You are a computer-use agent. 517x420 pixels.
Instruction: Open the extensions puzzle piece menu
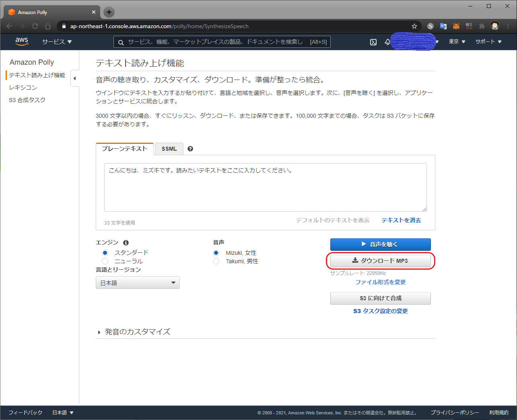click(482, 26)
